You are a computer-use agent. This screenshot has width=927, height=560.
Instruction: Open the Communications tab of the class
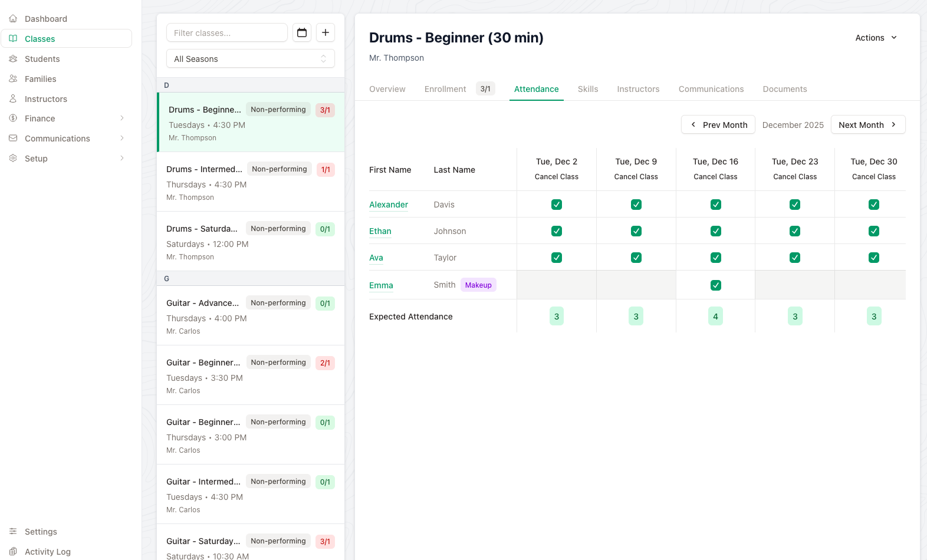point(711,89)
